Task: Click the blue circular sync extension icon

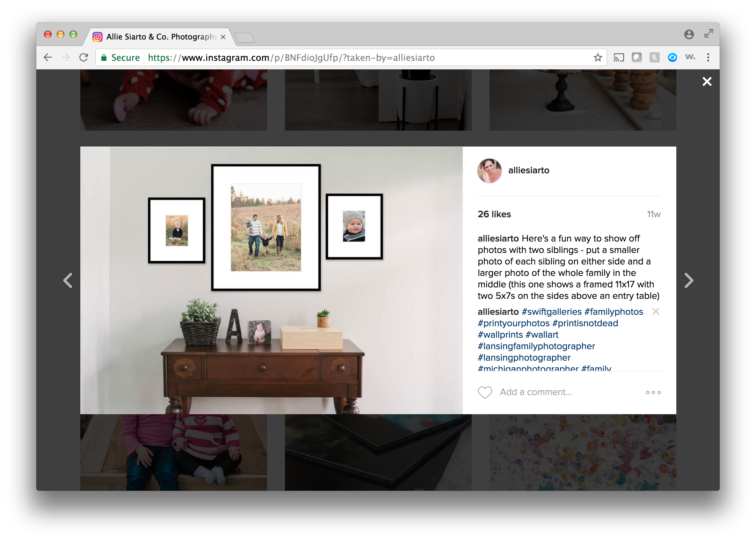Action: [672, 58]
